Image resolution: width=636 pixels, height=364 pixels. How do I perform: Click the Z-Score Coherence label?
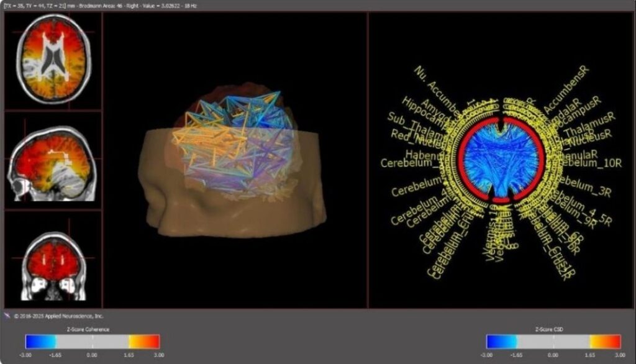pos(92,329)
